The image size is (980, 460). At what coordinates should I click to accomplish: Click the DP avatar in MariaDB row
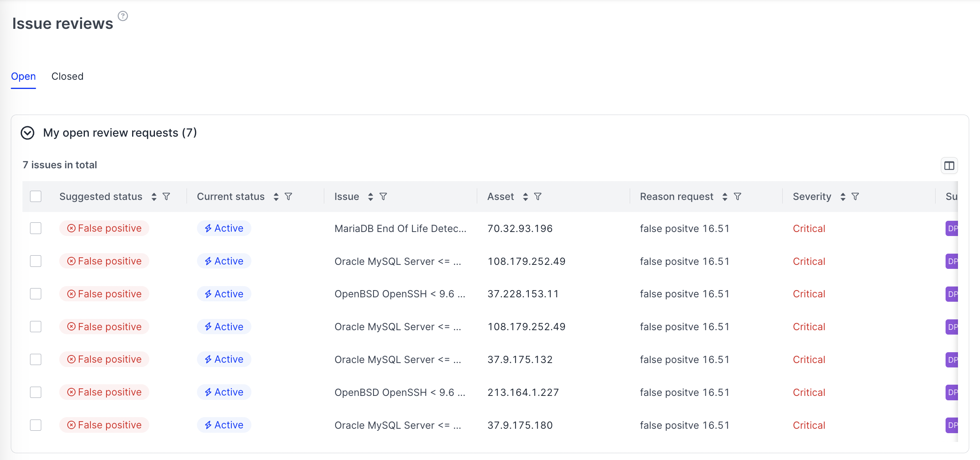[952, 228]
